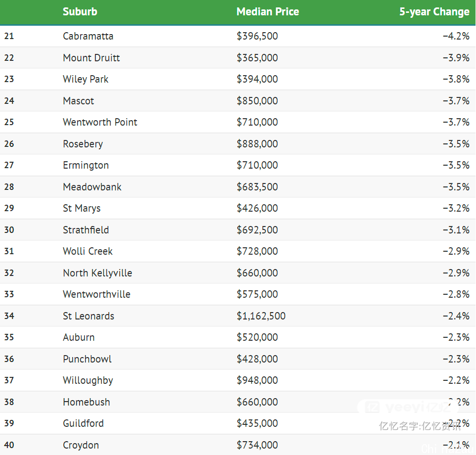Select Mascot median price $850,000
Viewport: 476px width, 455px height.
pyautogui.click(x=257, y=100)
